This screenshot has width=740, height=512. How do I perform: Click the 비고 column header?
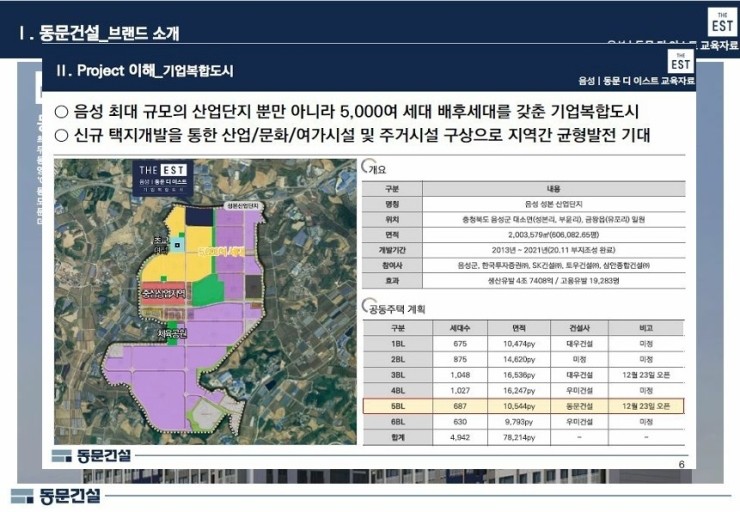tap(646, 328)
